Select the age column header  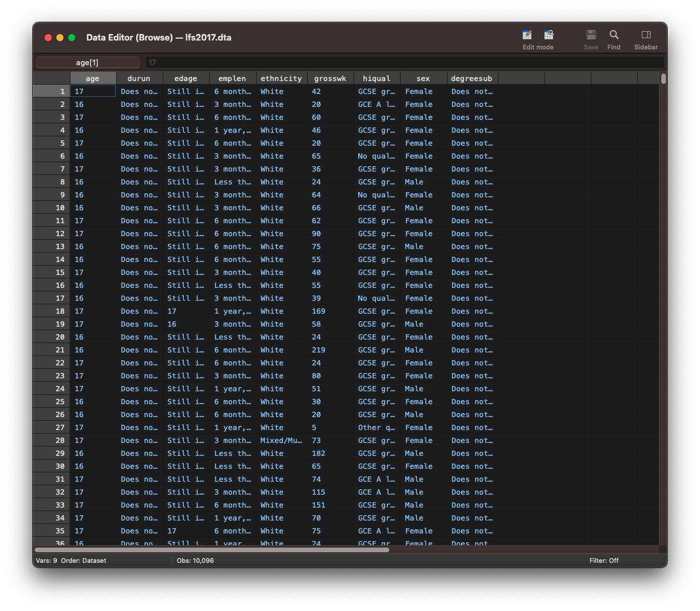pyautogui.click(x=93, y=78)
